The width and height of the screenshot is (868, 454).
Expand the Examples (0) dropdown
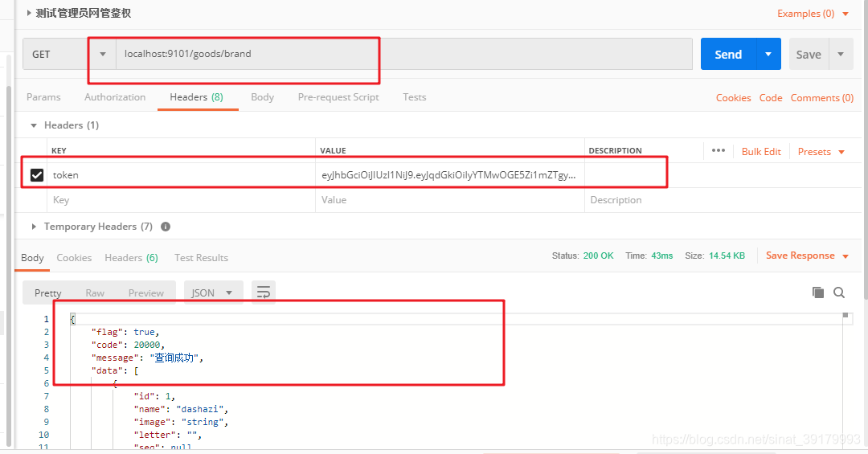pyautogui.click(x=813, y=14)
